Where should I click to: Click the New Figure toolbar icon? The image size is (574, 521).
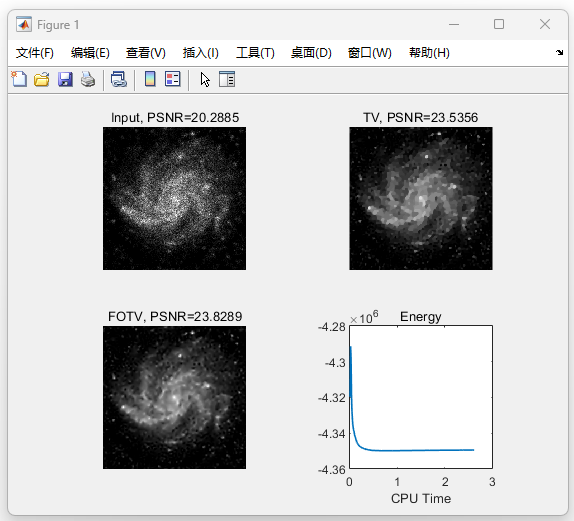[19, 79]
